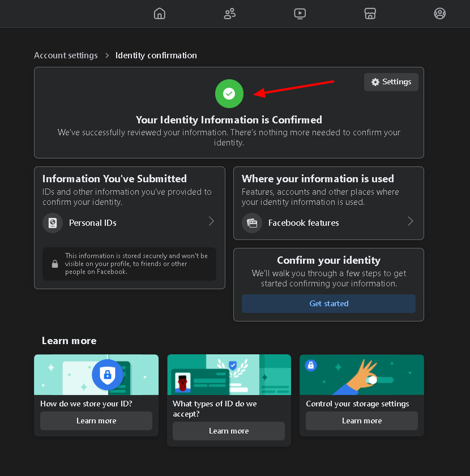Open the Marketplace storefront icon
The width and height of the screenshot is (470, 476).
370,14
